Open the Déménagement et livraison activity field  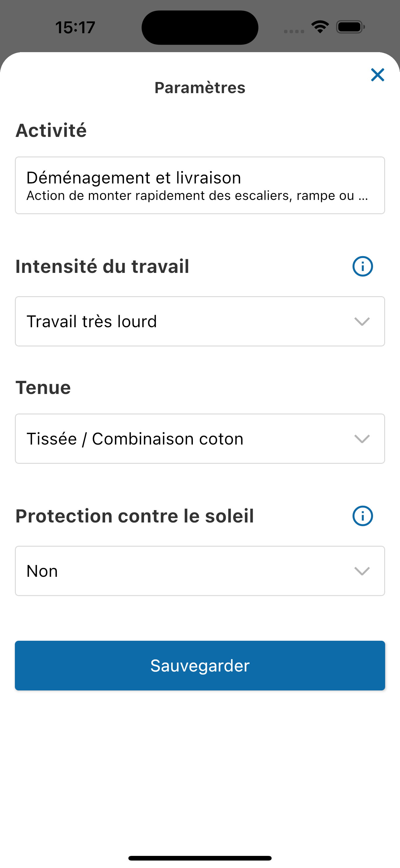[200, 185]
